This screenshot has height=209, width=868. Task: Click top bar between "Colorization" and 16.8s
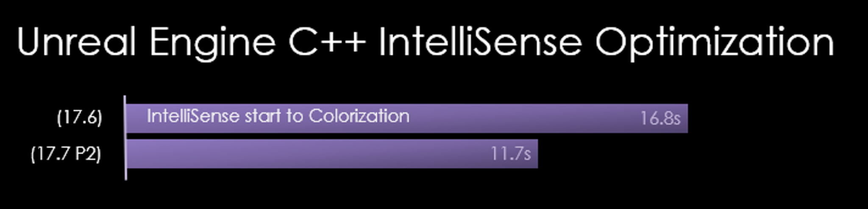point(521,118)
